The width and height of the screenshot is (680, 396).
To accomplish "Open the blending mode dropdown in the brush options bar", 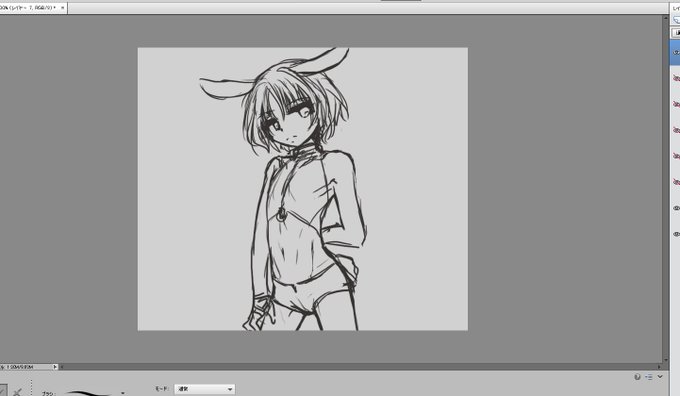I will pos(205,389).
